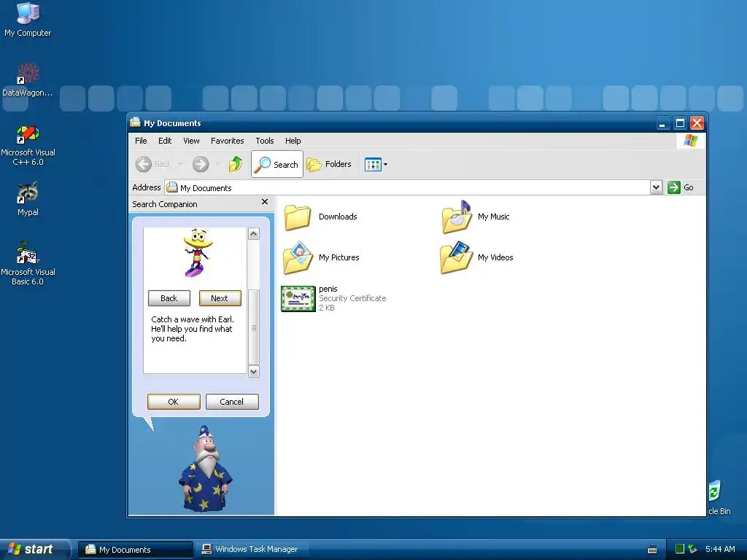Select the Security Certificate file icon
Image resolution: width=747 pixels, height=560 pixels.
point(298,298)
